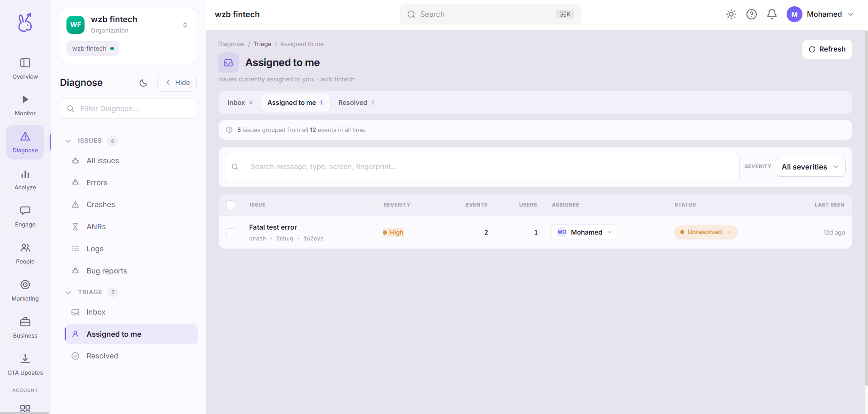The image size is (868, 414).
Task: Open notifications bell
Action: click(772, 14)
